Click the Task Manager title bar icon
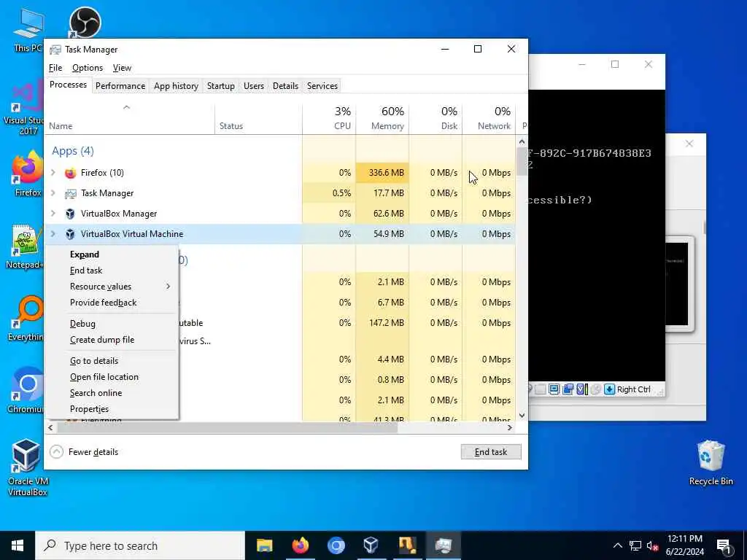Screen dimensions: 747x560 coord(55,50)
